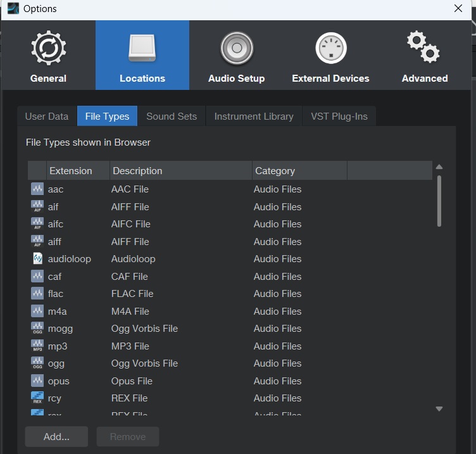
Task: Click the mogg OGG file icon
Action: (37, 329)
